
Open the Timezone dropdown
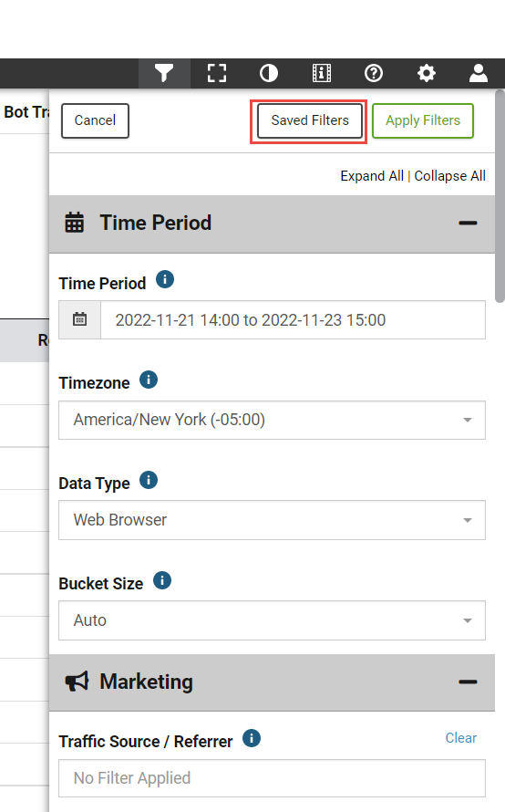tap(273, 420)
